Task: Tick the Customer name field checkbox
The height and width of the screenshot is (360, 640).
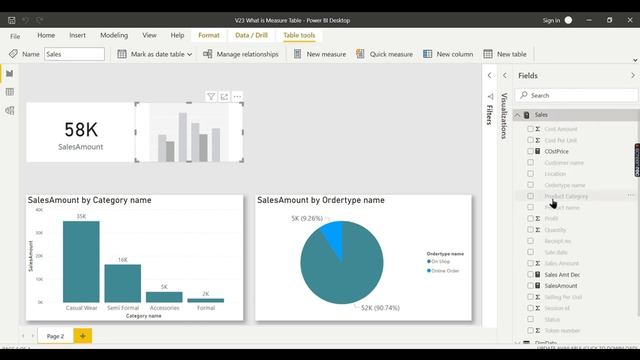Action: 530,162
